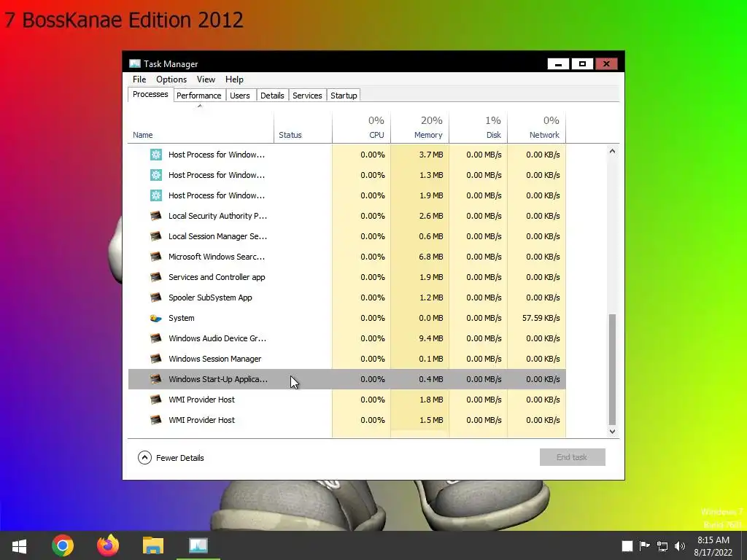The height and width of the screenshot is (560, 747).
Task: Sort by the Status column header
Action: point(303,127)
